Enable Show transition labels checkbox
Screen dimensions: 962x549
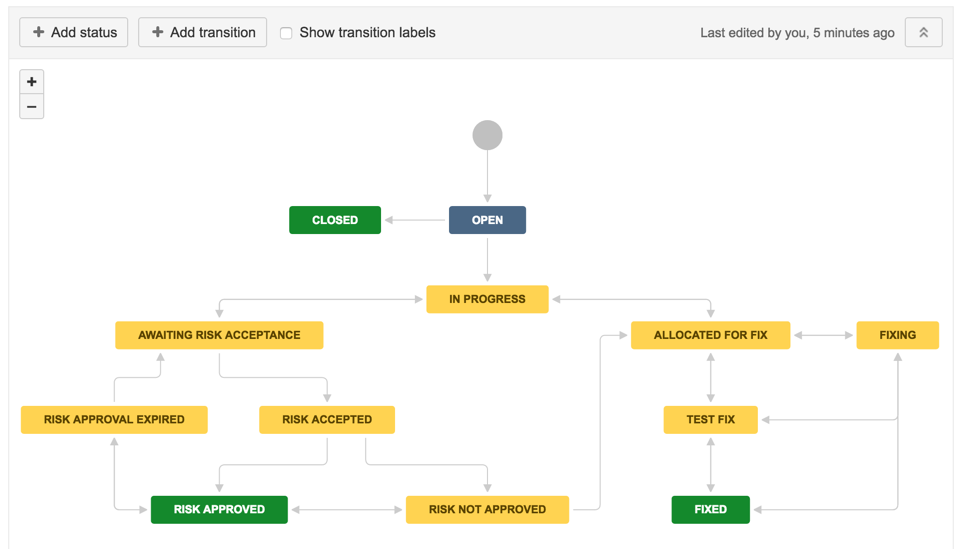point(286,33)
